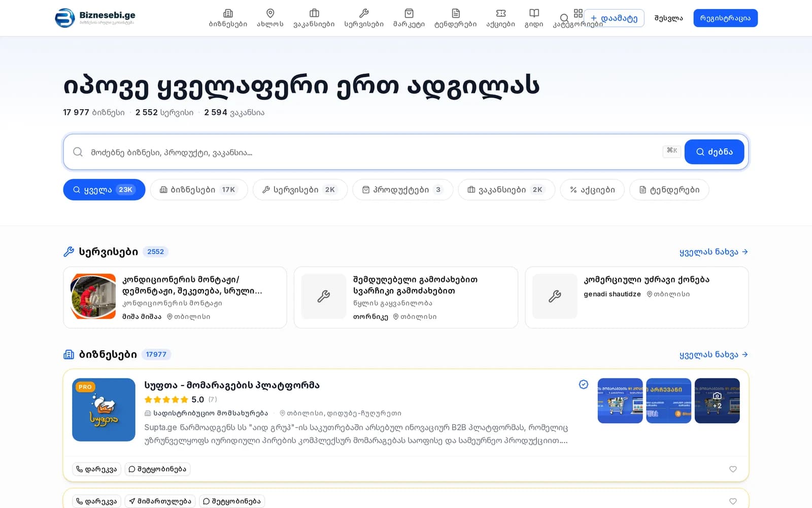Click the დაამატე add button
The height and width of the screenshot is (508, 812).
click(x=614, y=18)
